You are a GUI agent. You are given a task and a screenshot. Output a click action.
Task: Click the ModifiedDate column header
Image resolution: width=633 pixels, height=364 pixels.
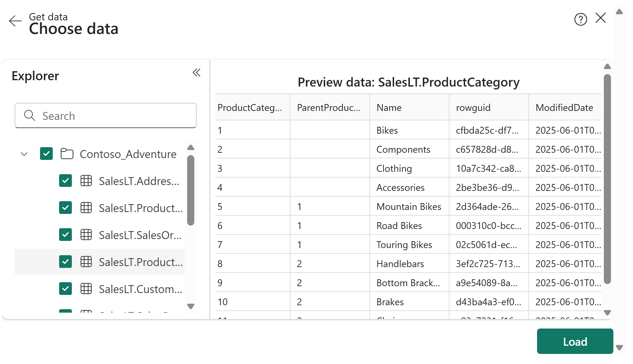(564, 108)
